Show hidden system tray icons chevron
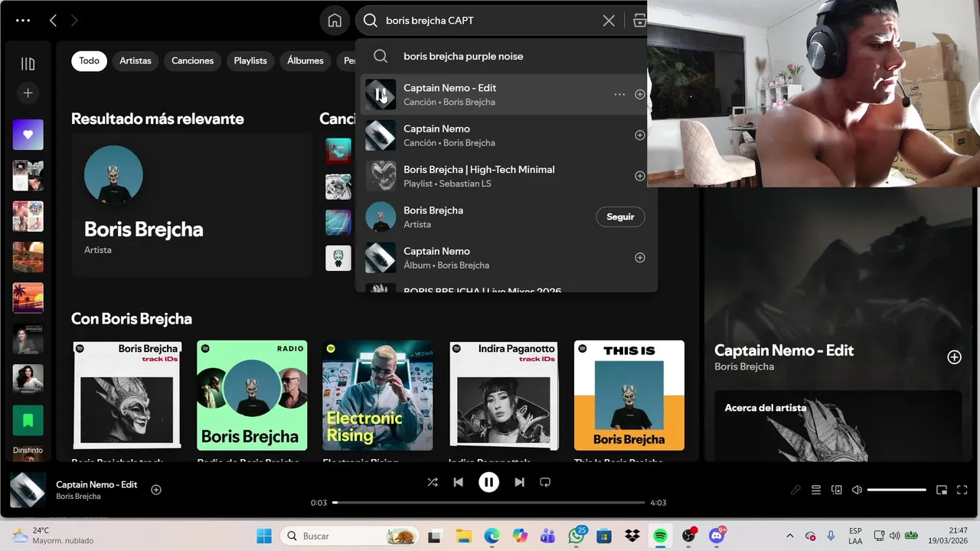The width and height of the screenshot is (980, 551). pos(789,536)
